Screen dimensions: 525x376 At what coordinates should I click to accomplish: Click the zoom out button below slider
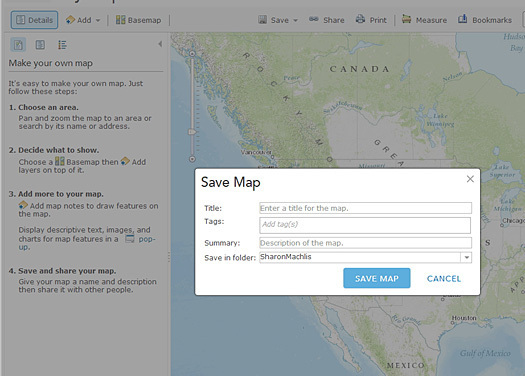click(192, 159)
